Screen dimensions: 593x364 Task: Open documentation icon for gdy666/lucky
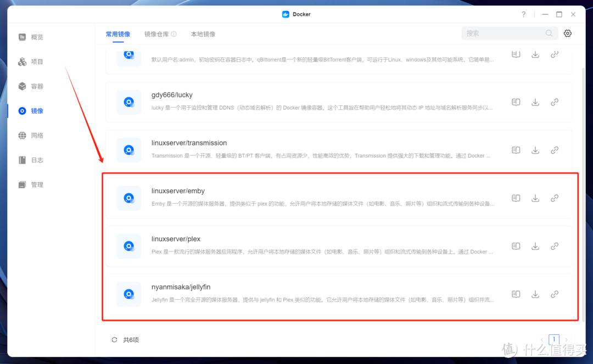tap(516, 102)
